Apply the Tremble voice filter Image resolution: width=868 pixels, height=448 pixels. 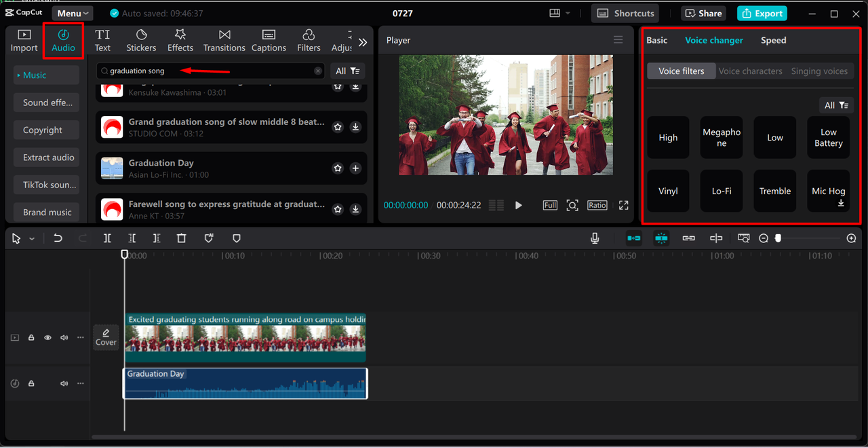point(775,191)
